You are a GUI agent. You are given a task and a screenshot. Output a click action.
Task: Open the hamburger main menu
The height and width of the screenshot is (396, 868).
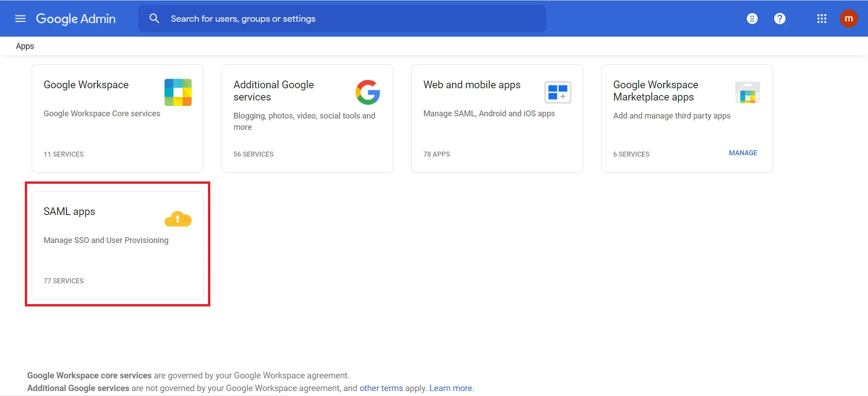point(20,19)
